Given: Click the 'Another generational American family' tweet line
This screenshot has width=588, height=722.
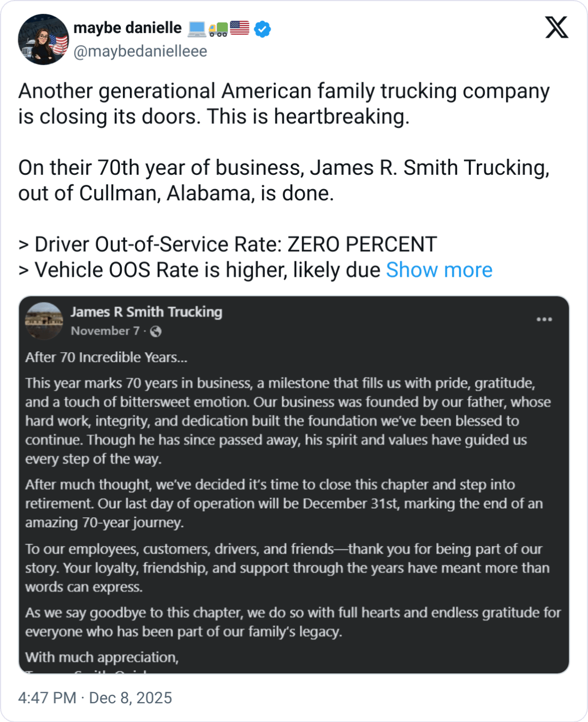Looking at the screenshot, I should 284,91.
